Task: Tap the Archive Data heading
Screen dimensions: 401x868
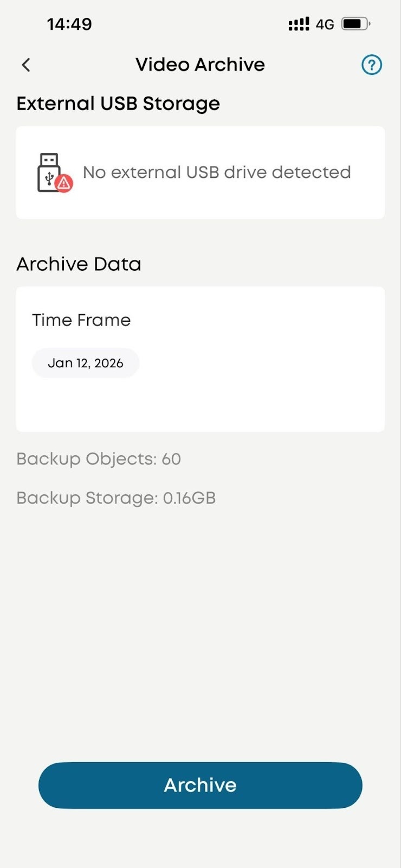Action: pyautogui.click(x=79, y=264)
